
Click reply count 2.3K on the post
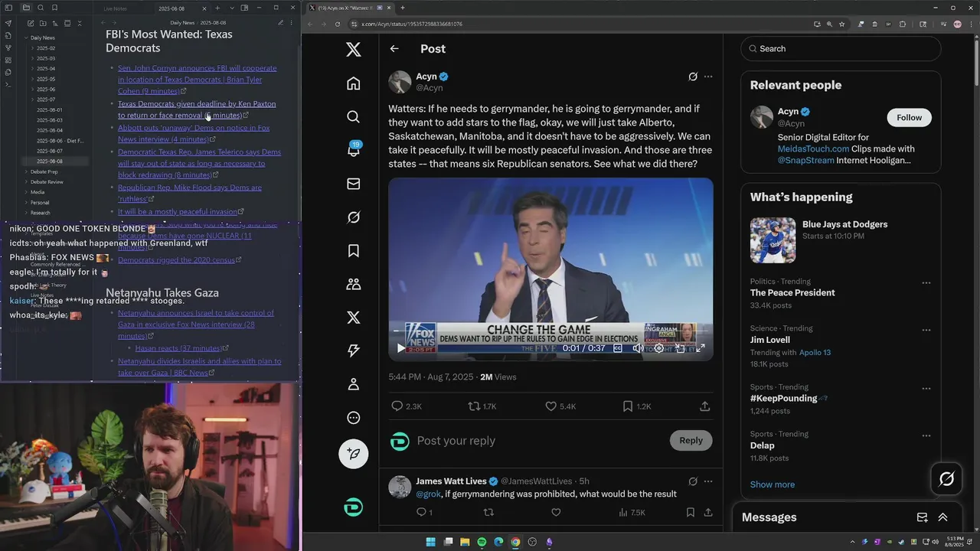pyautogui.click(x=407, y=406)
